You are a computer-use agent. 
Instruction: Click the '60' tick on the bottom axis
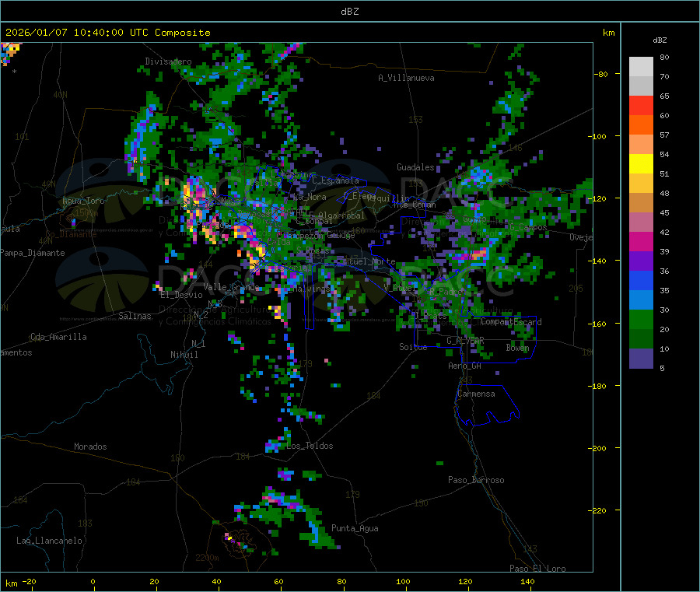pos(278,581)
